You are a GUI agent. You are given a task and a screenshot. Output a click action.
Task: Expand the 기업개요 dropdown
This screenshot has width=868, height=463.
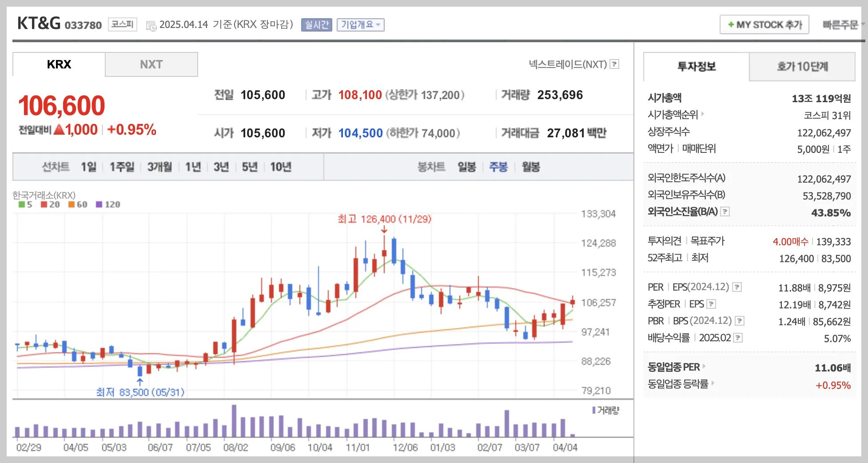click(x=360, y=24)
